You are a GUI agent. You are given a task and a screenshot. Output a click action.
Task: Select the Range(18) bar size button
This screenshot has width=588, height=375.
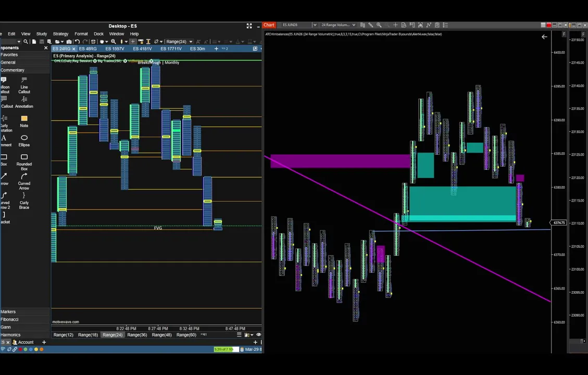(x=87, y=335)
